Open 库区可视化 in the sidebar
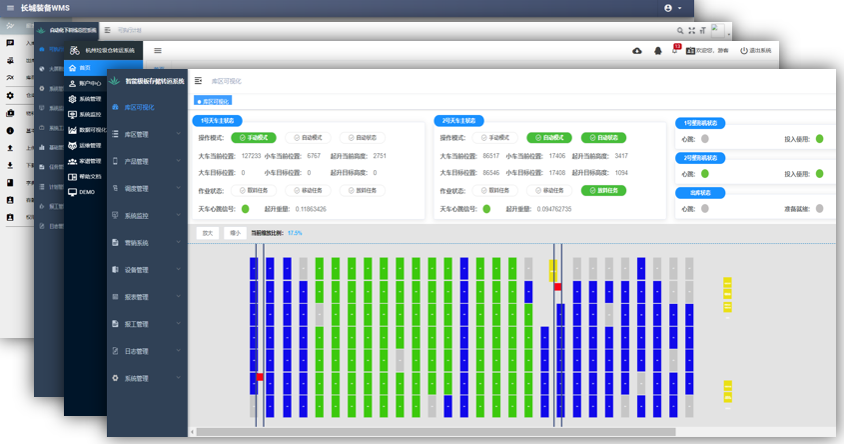 coord(140,107)
